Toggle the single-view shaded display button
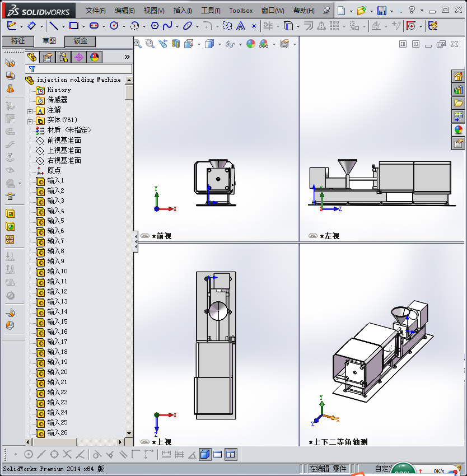Viewport: 467px width, 476px height. pyautogui.click(x=205, y=455)
